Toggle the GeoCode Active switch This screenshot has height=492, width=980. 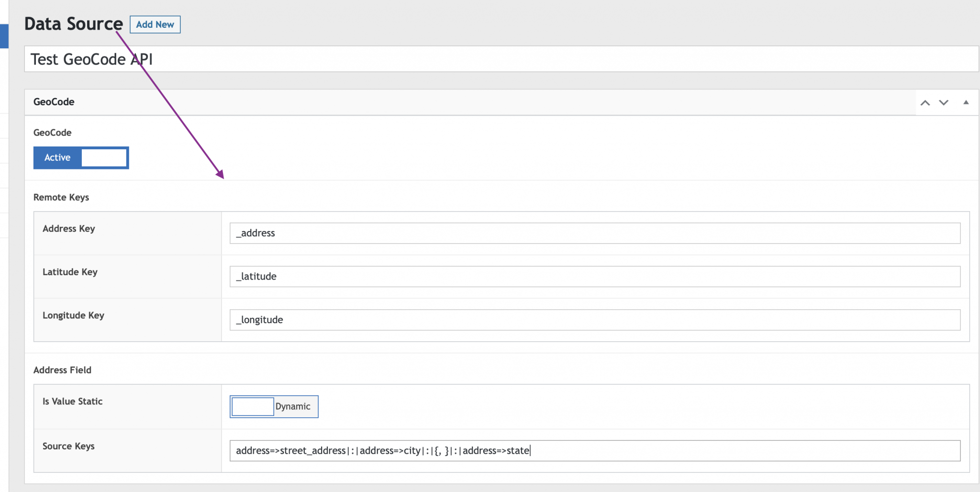[x=81, y=158]
